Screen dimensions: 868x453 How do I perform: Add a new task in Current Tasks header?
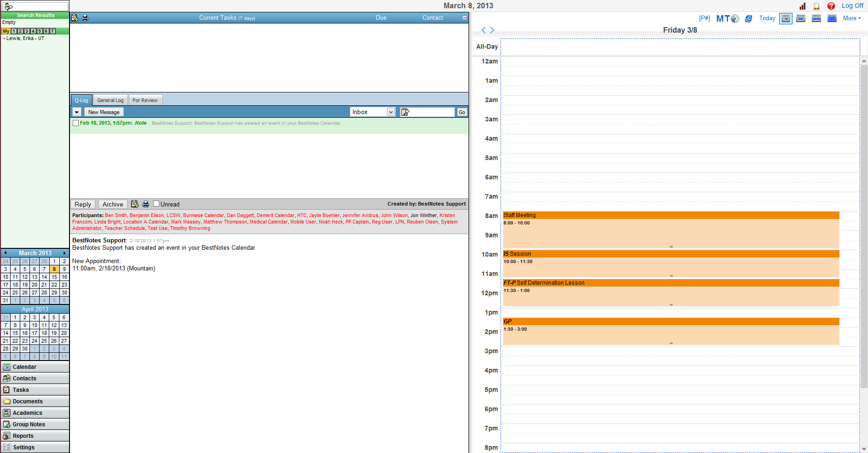(x=75, y=18)
